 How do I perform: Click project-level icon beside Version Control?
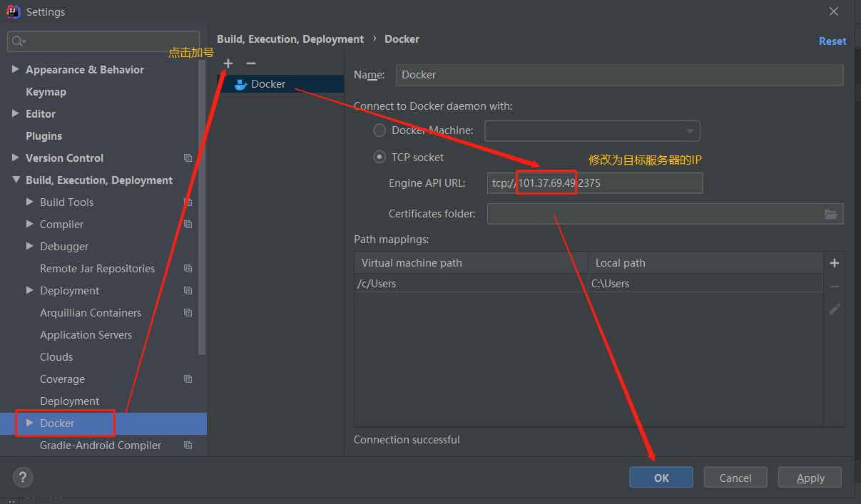188,158
